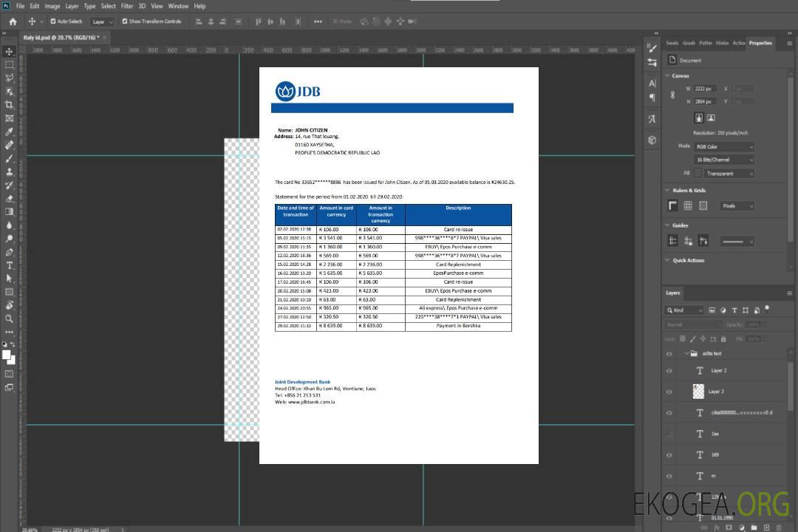
Task: Select the Rectangular Marquee tool
Action: coord(9,65)
